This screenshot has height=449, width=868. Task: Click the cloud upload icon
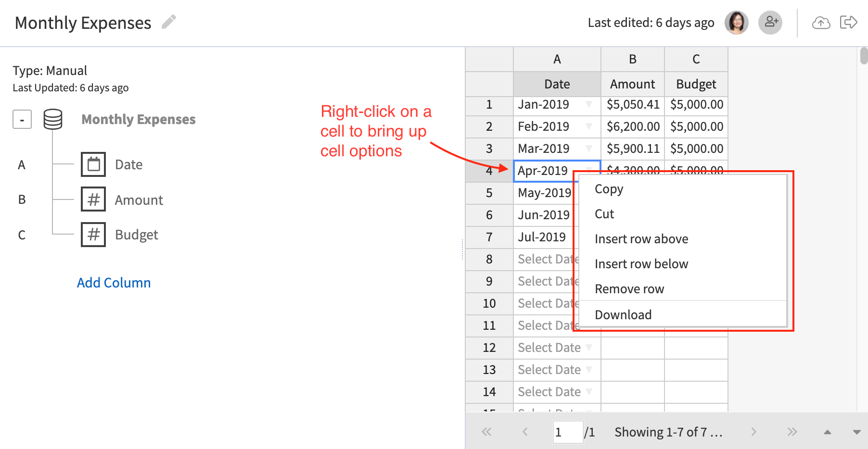pos(821,23)
